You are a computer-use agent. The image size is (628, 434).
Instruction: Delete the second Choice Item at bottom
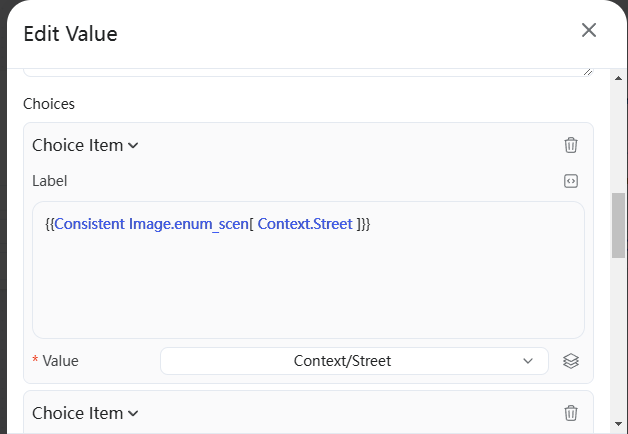click(571, 413)
